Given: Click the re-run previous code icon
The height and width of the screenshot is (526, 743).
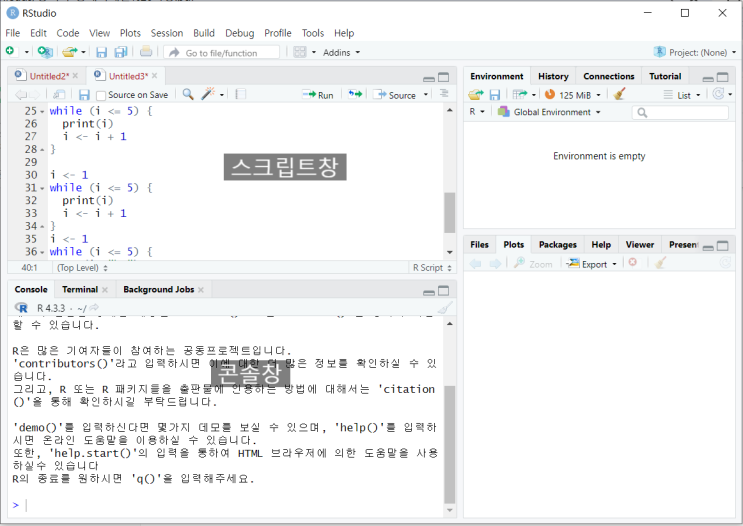Looking at the screenshot, I should (355, 94).
